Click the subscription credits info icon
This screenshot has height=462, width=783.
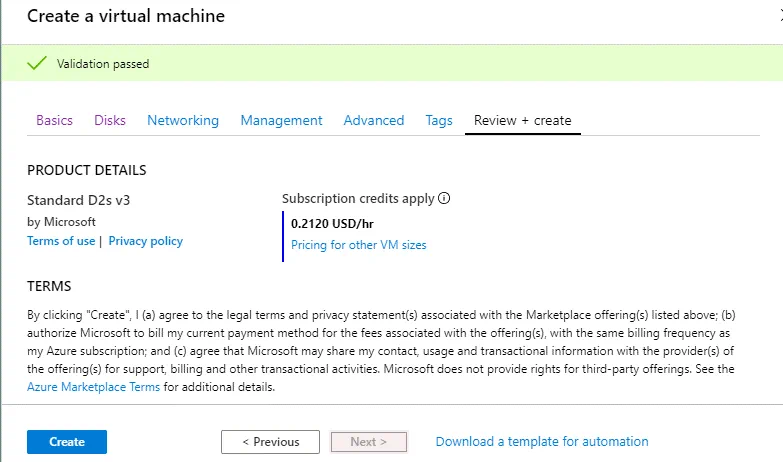[x=445, y=198]
